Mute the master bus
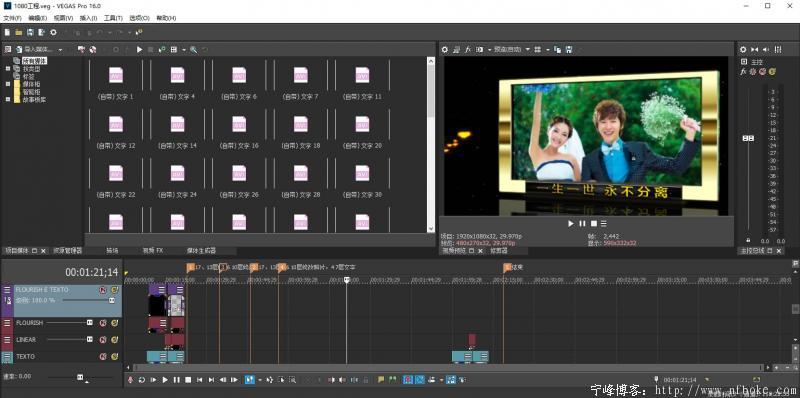800x398 pixels. coord(762,72)
